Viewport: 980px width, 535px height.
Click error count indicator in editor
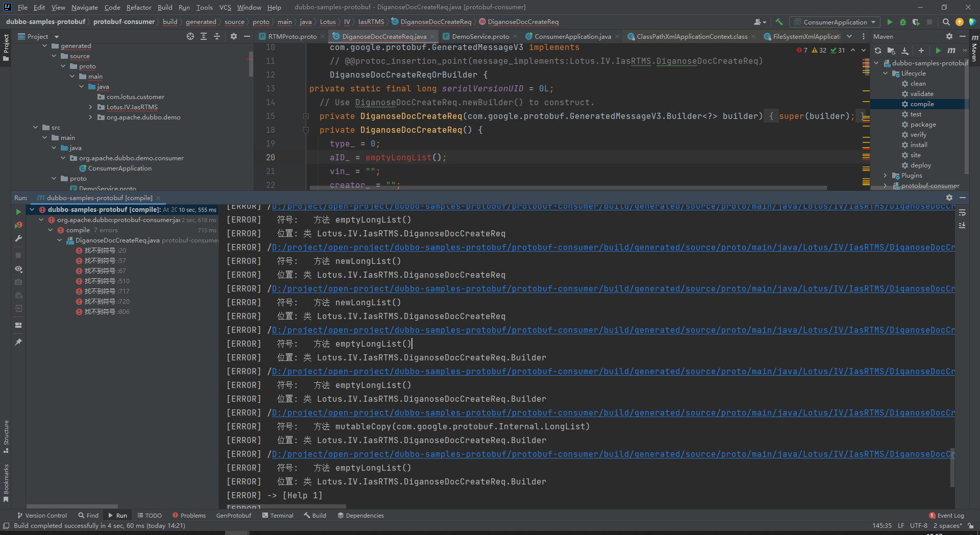(x=802, y=50)
